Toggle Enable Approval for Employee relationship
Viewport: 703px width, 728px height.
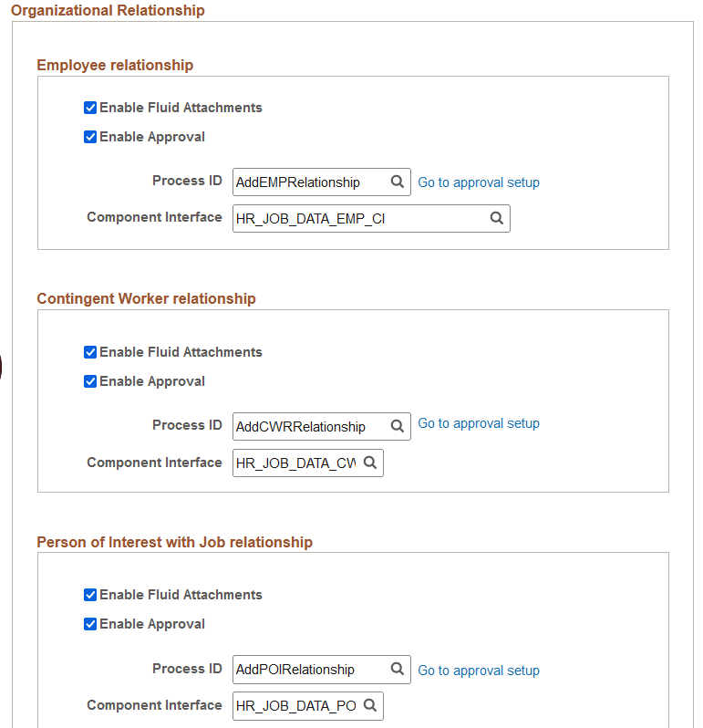90,137
